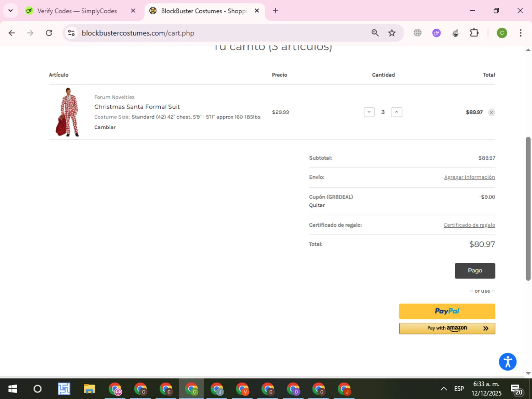Show hidden system tray icons
This screenshot has width=532, height=399.
point(444,389)
